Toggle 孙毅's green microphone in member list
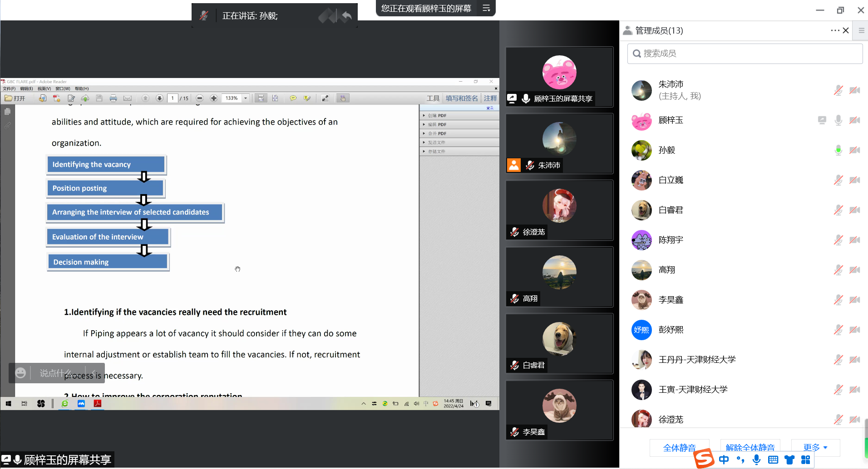This screenshot has height=469, width=868. coord(838,150)
